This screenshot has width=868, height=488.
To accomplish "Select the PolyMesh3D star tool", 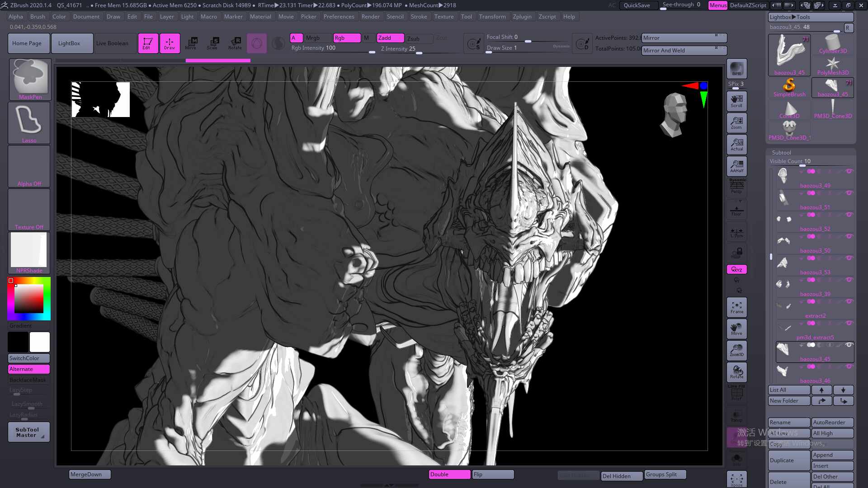I will coord(833,66).
